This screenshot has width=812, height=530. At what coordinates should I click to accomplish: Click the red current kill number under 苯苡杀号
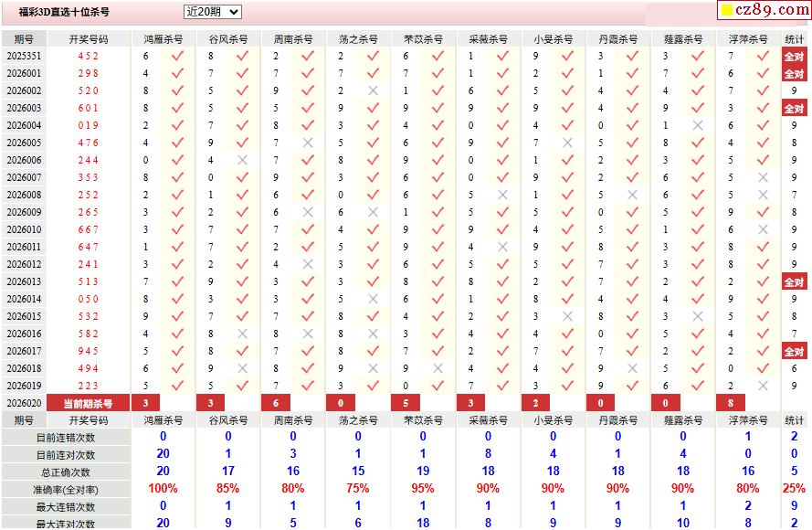point(406,403)
